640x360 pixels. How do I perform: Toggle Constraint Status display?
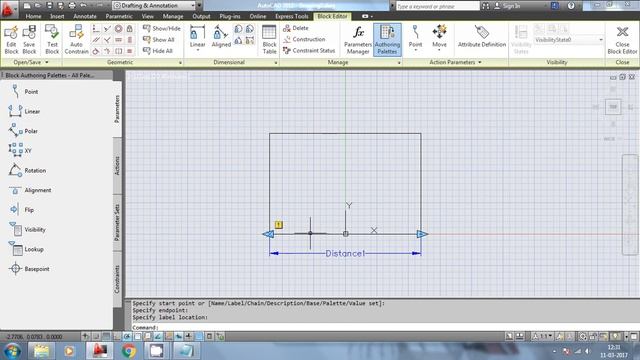coord(309,51)
